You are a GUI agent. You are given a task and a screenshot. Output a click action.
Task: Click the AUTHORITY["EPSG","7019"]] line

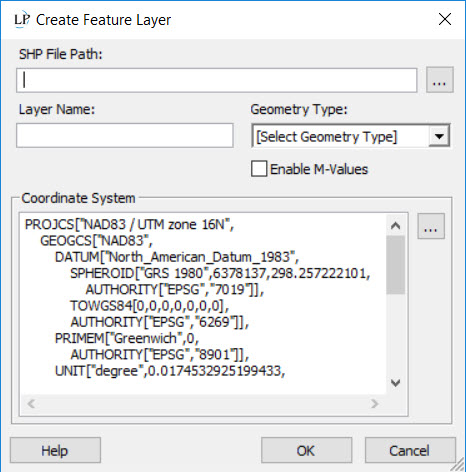[175, 289]
